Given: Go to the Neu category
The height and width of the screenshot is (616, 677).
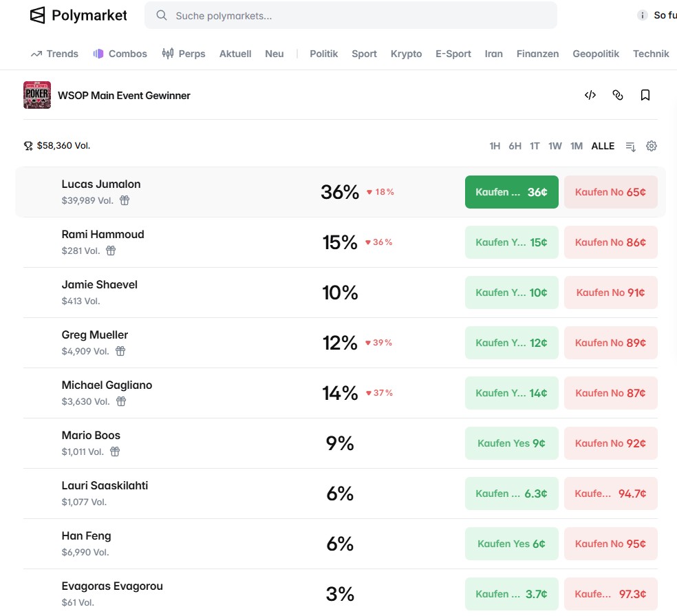Looking at the screenshot, I should [274, 54].
